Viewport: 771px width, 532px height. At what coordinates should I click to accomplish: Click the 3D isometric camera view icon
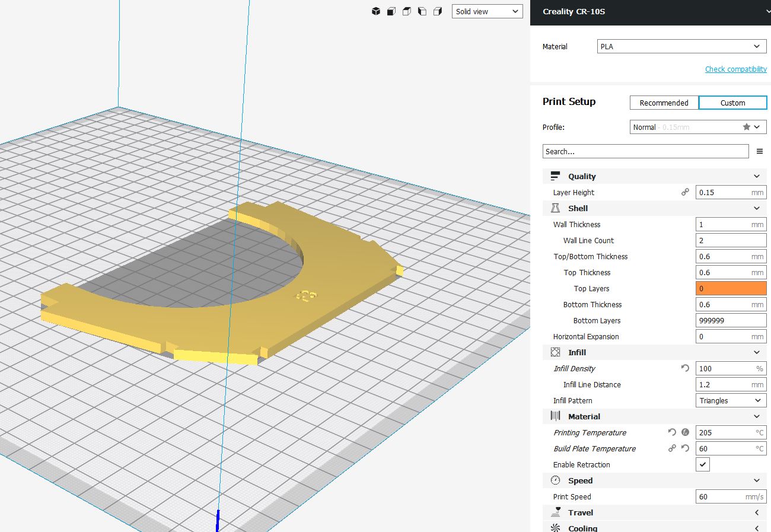375,11
